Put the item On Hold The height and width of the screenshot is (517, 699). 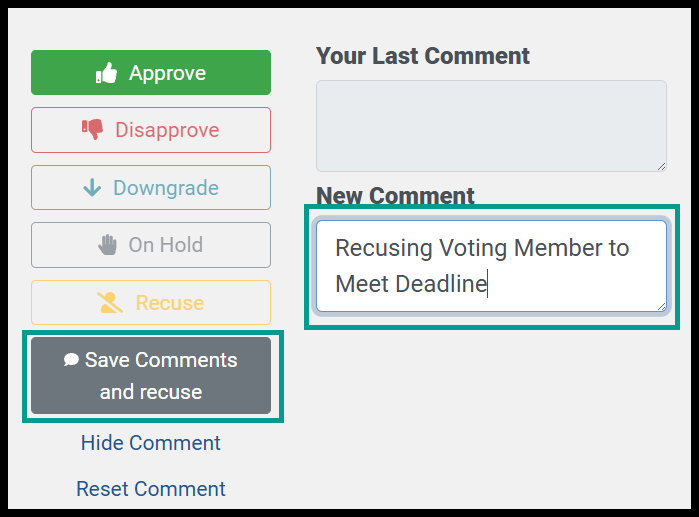pyautogui.click(x=151, y=245)
